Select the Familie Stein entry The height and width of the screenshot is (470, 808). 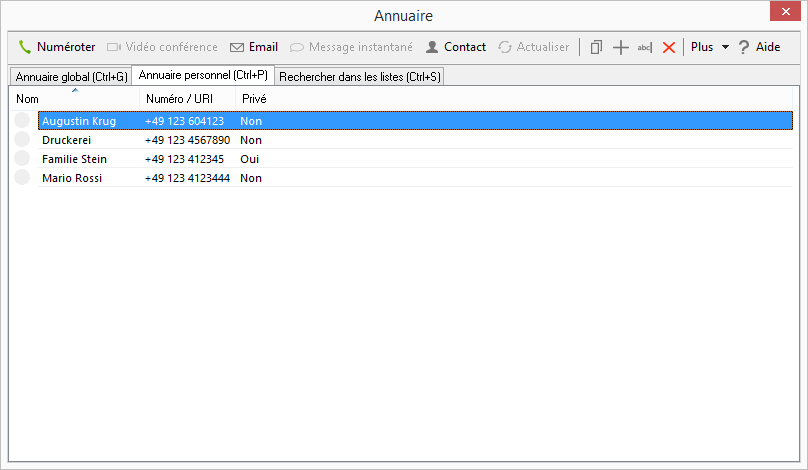click(74, 159)
